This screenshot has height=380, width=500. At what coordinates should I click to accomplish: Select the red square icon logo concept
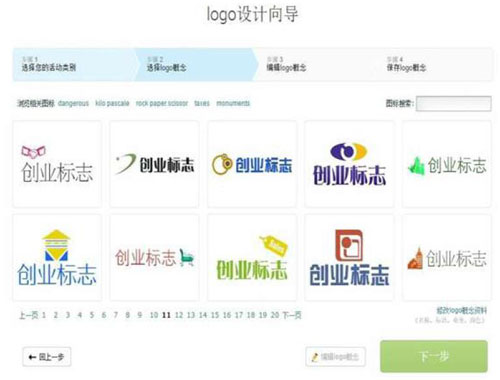coord(349,258)
